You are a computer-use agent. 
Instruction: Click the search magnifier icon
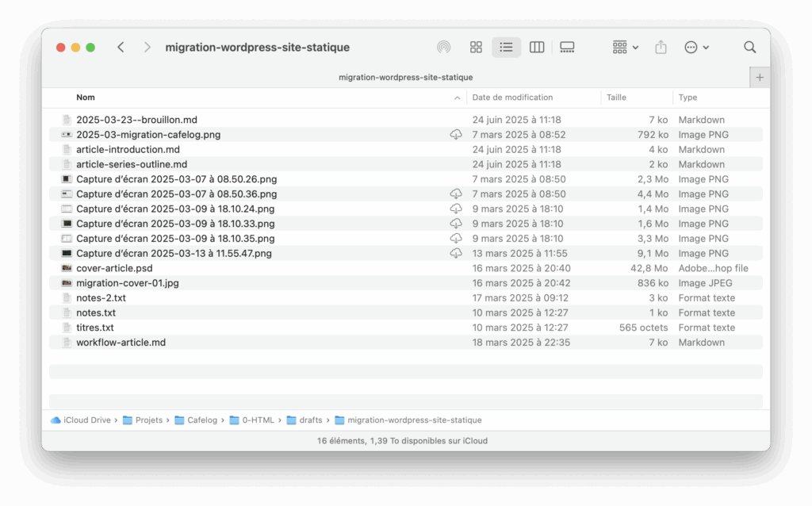[749, 48]
